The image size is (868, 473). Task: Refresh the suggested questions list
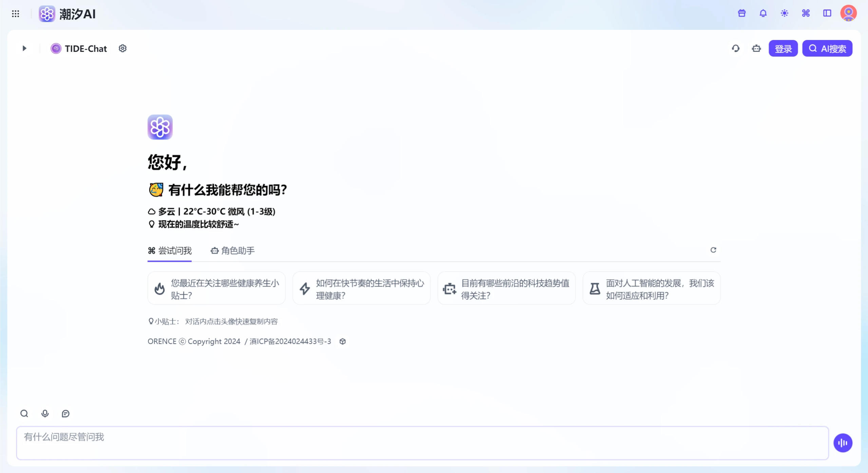tap(713, 250)
